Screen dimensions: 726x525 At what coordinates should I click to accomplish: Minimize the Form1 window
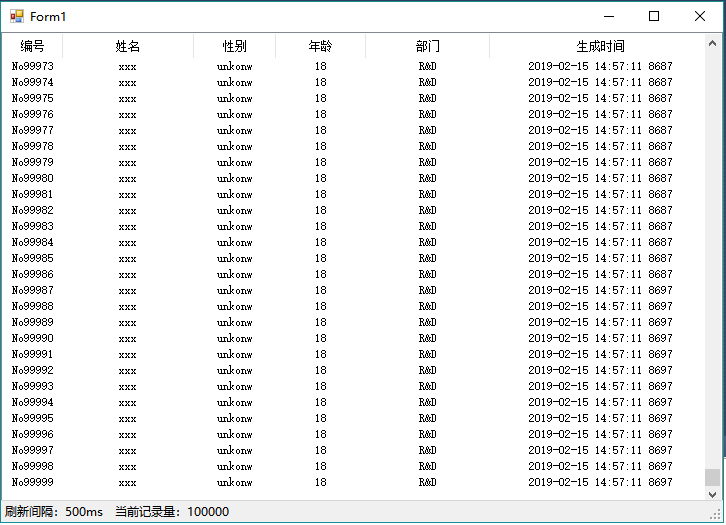point(609,17)
